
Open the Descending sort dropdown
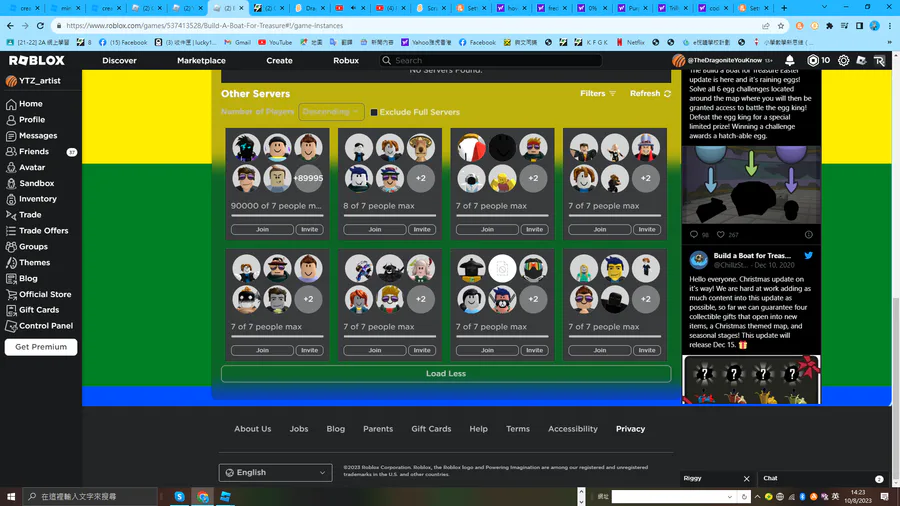click(x=331, y=112)
